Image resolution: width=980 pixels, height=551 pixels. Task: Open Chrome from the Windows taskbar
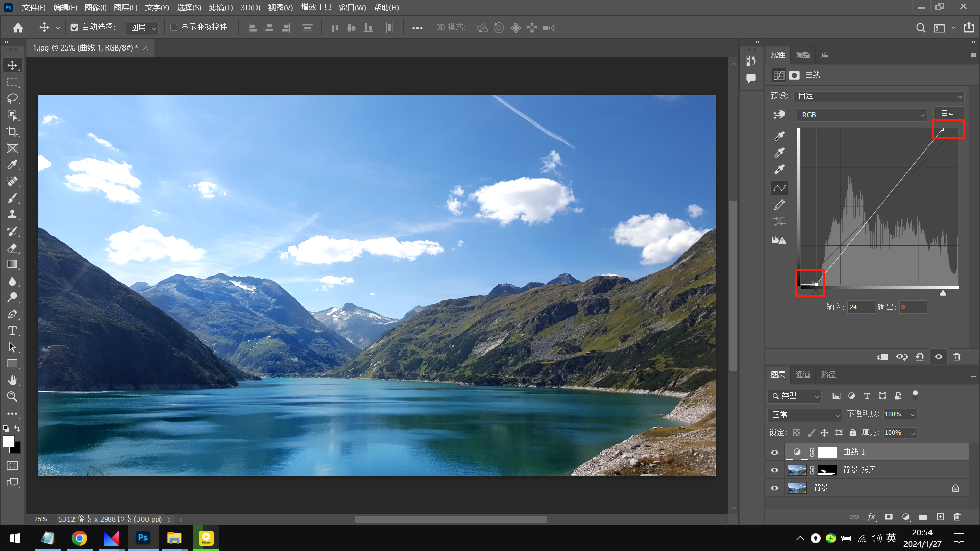coord(79,538)
